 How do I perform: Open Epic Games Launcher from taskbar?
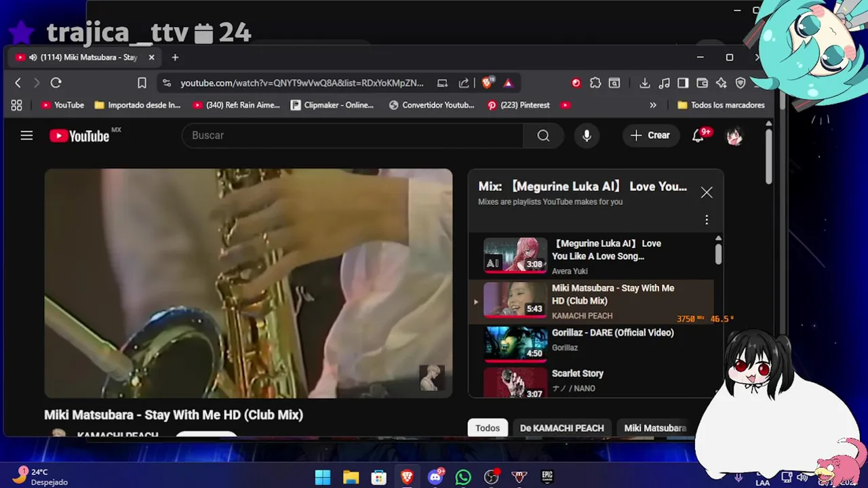coord(547,477)
